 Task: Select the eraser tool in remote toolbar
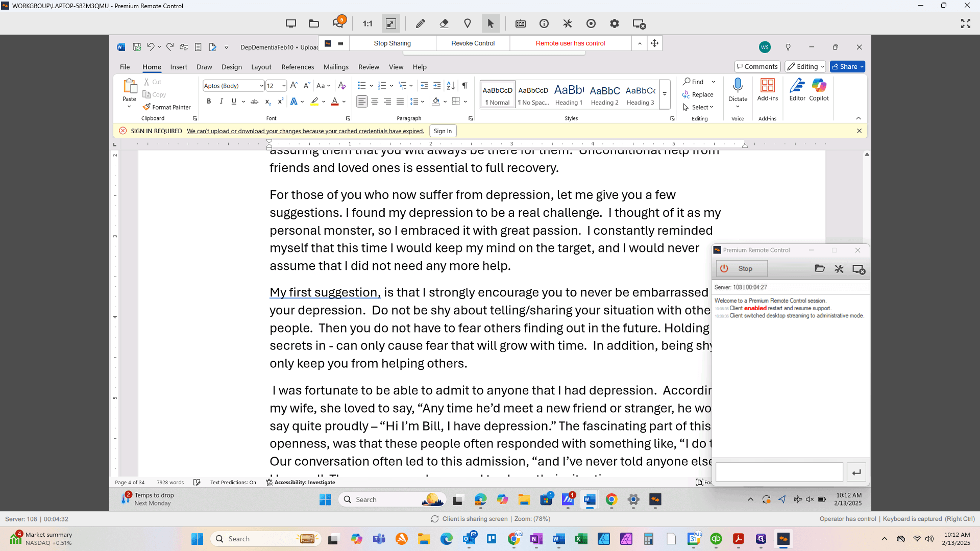pos(444,23)
